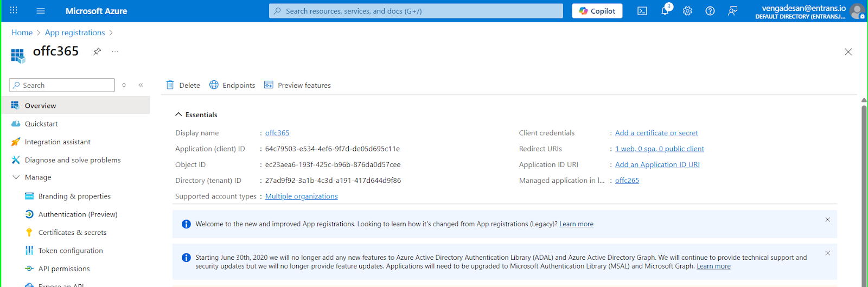Click the user account avatar
868x287 pixels.
pos(857,11)
